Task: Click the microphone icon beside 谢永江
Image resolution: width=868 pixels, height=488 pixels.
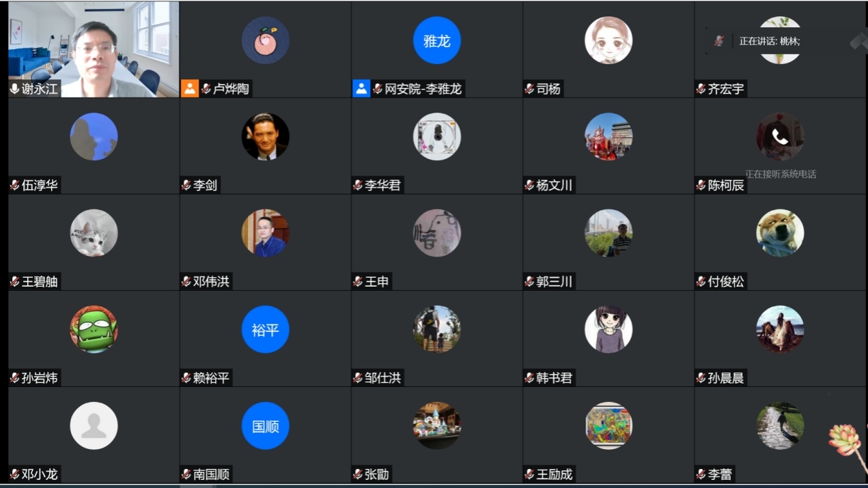Action: [14, 89]
